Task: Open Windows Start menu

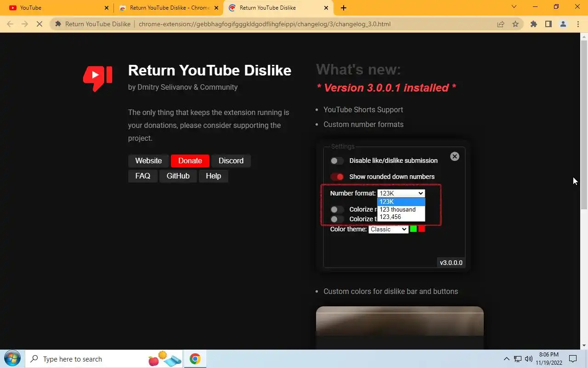Action: point(12,359)
